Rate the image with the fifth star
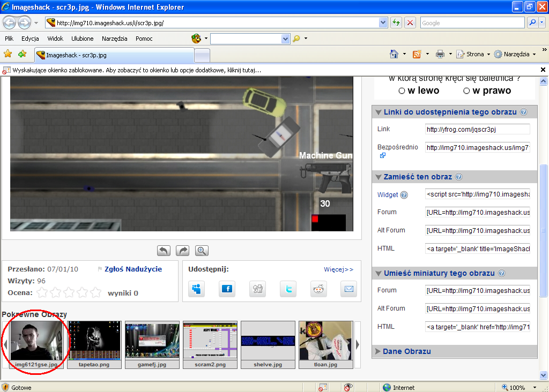This screenshot has height=392, width=549. (x=96, y=292)
